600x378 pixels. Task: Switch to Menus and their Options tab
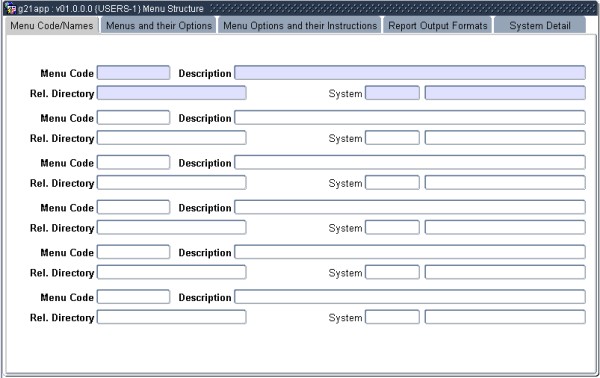(x=159, y=26)
